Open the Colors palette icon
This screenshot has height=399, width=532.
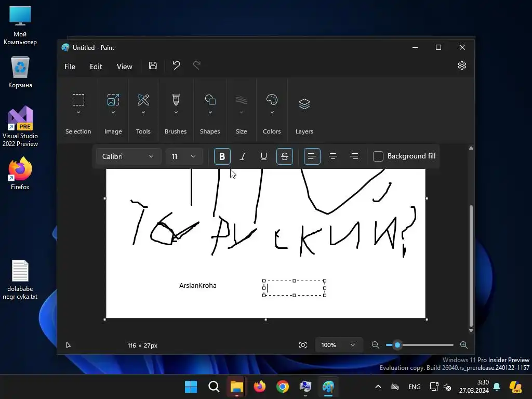tap(272, 100)
